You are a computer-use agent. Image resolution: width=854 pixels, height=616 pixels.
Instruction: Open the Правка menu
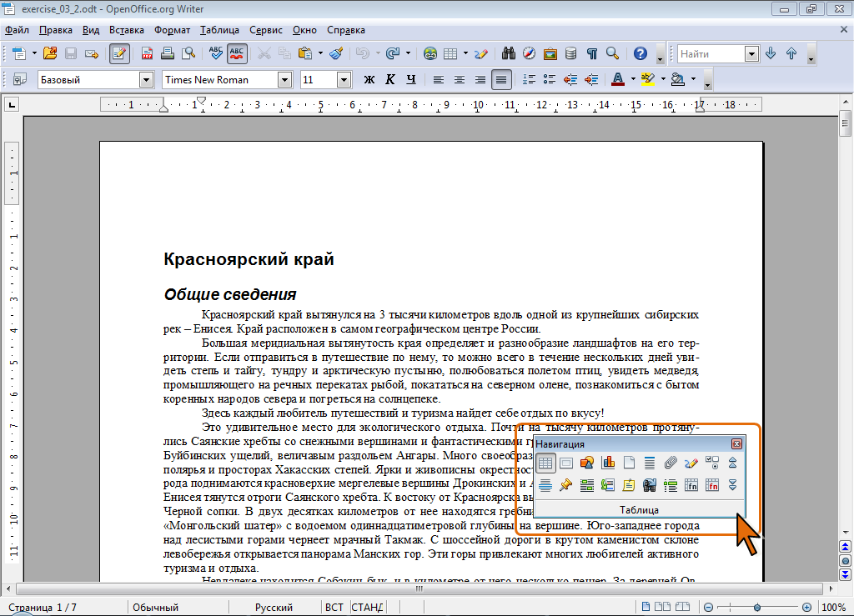coord(56,30)
